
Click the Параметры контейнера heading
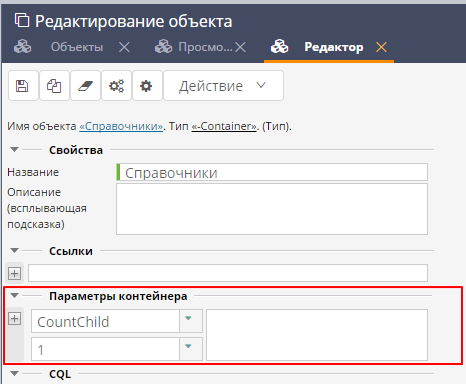click(118, 296)
